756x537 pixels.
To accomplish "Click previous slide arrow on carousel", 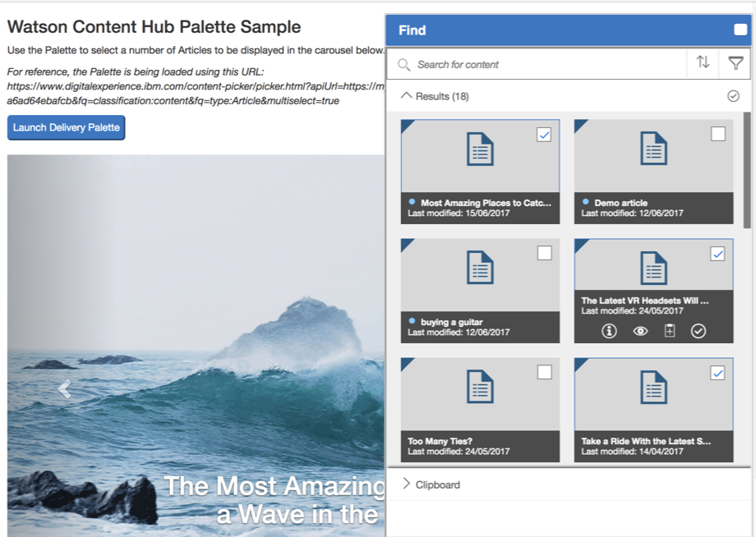I will click(65, 388).
